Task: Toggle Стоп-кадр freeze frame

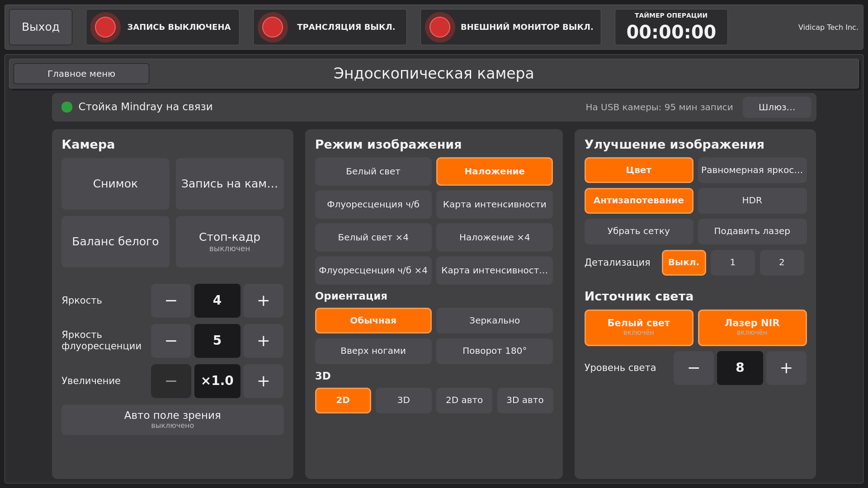Action: pos(230,242)
